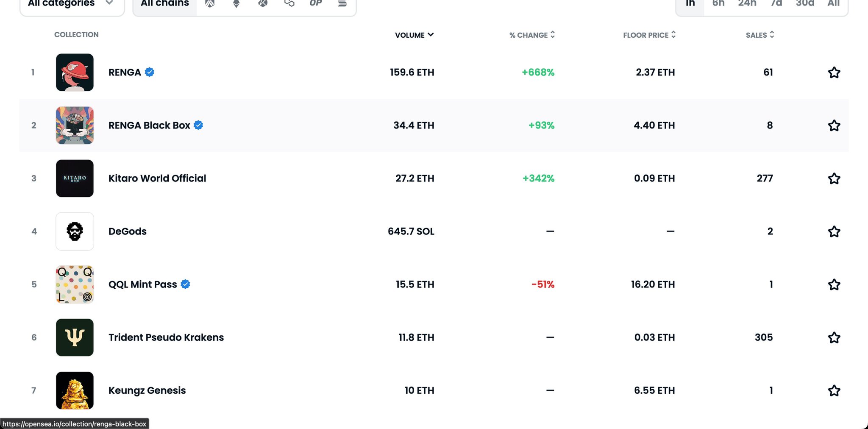
Task: Click the -51% change value
Action: 543,284
